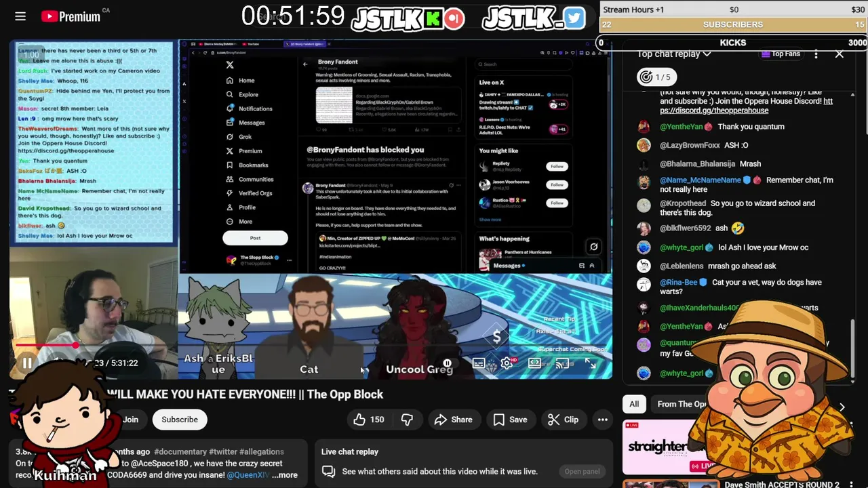Click the Subscribe button
This screenshot has width=868, height=488.
coord(180,420)
